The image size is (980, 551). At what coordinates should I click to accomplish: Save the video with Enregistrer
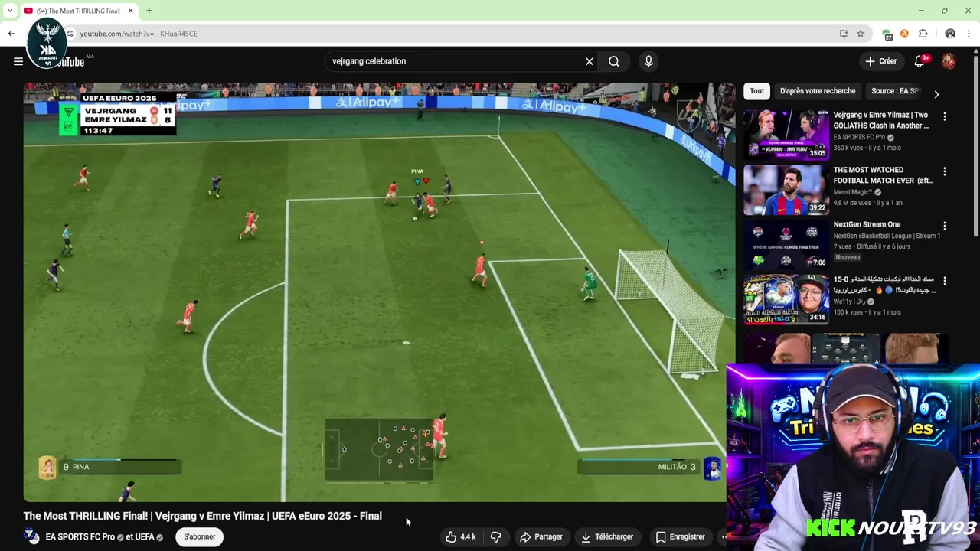click(681, 536)
